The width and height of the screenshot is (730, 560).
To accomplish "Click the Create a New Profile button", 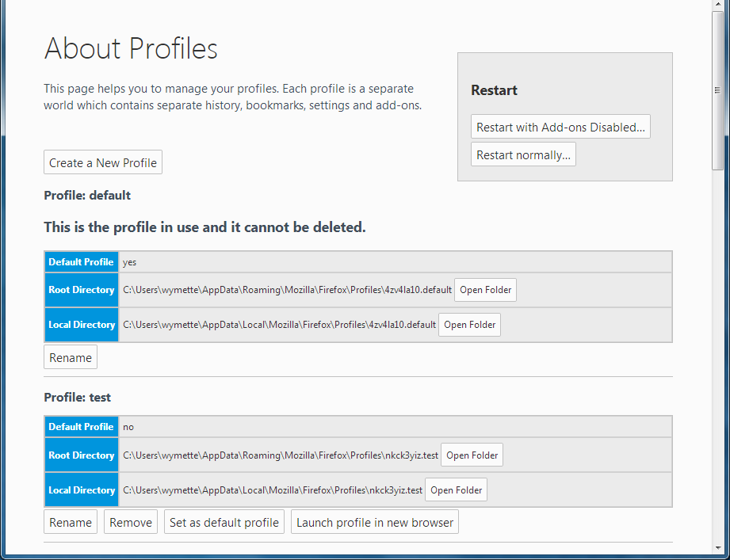I will tap(103, 162).
